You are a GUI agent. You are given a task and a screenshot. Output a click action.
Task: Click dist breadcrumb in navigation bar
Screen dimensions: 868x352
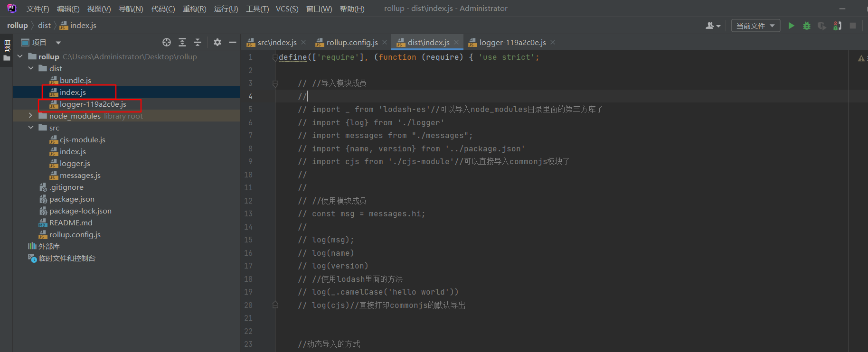(44, 25)
